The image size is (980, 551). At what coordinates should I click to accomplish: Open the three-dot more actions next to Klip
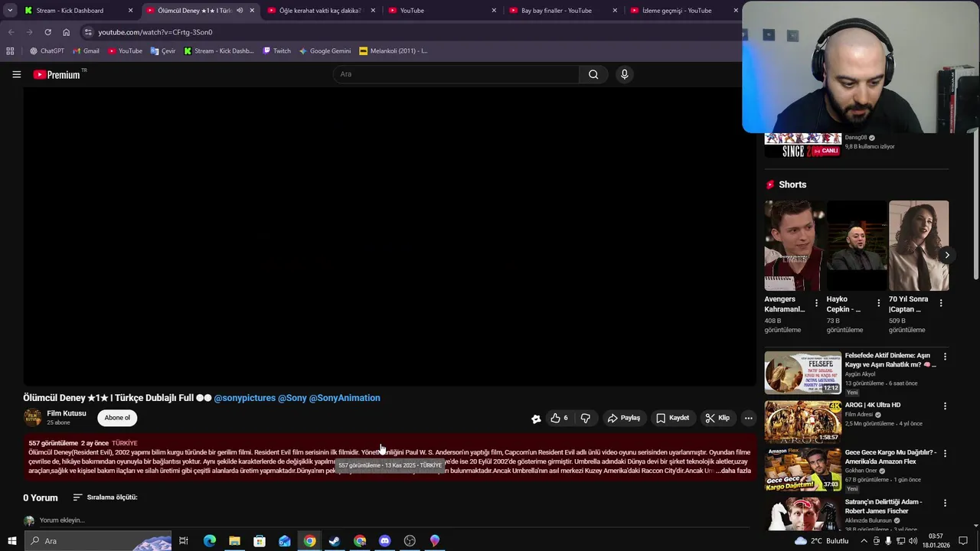click(x=748, y=418)
